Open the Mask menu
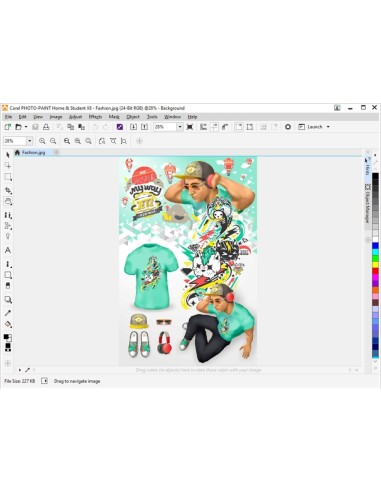 tap(114, 117)
